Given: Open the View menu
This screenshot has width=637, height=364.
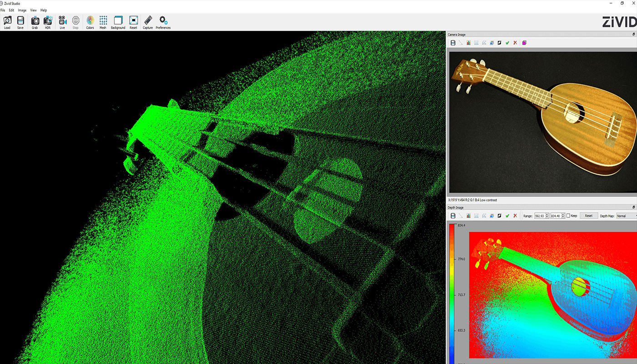Looking at the screenshot, I should point(33,10).
